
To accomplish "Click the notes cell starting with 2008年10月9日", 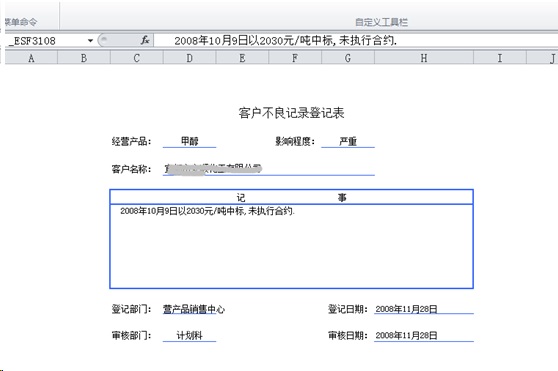I will (291, 246).
